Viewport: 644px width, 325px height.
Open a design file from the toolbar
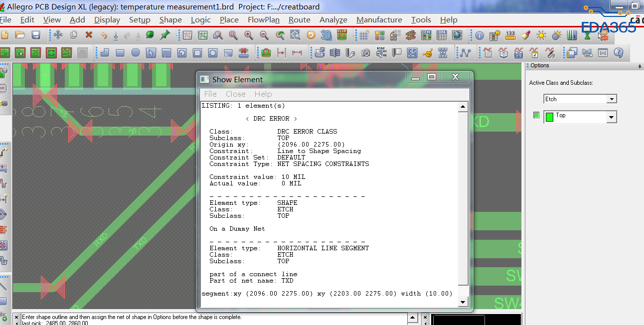click(x=20, y=35)
